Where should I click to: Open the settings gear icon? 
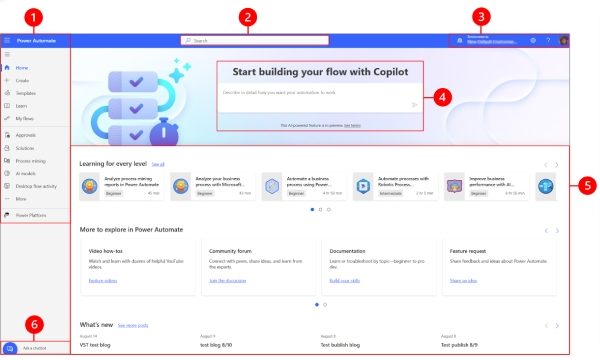(533, 40)
